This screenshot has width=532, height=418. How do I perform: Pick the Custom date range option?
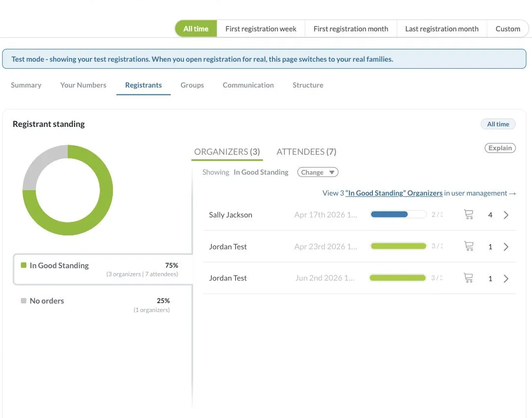pyautogui.click(x=508, y=29)
